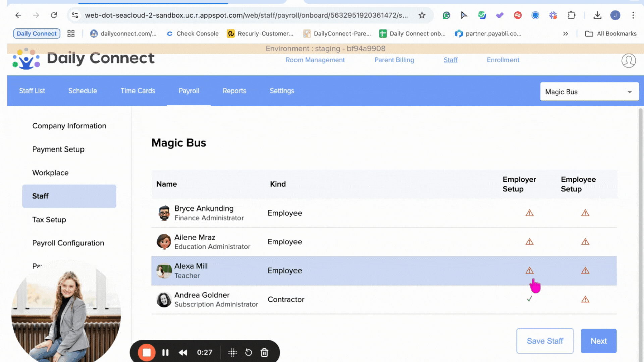This screenshot has height=362, width=644.
Task: Delete the recording with trash icon
Action: (264, 352)
